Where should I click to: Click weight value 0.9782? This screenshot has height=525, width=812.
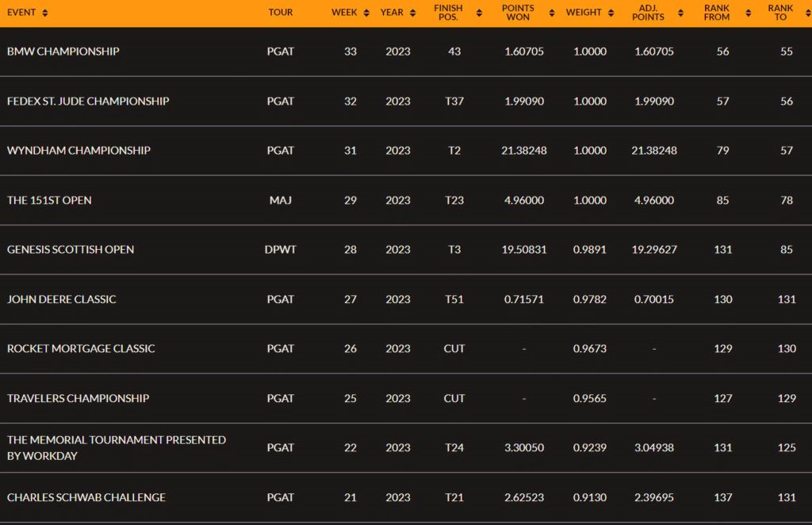click(590, 299)
